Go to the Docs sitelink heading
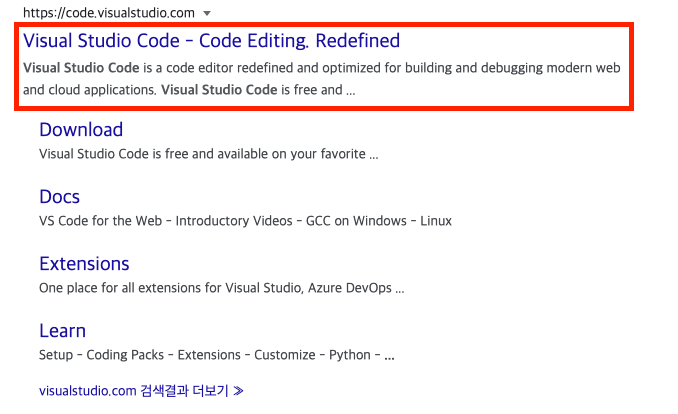 59,197
